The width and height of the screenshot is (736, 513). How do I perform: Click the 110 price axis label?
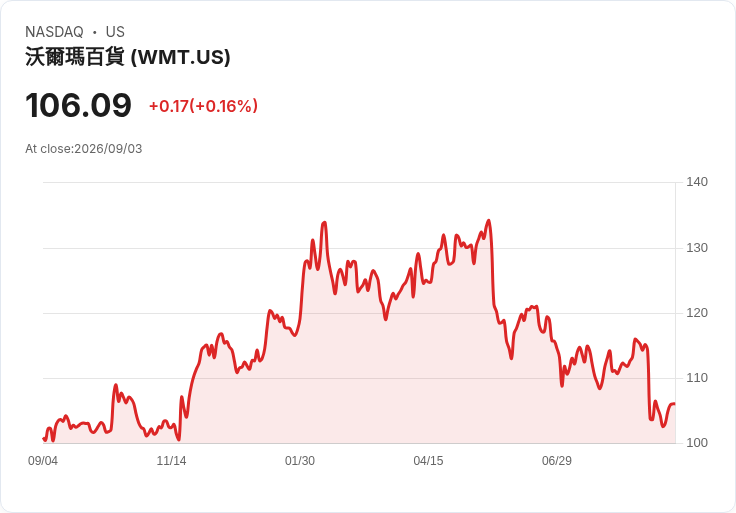pyautogui.click(x=697, y=378)
